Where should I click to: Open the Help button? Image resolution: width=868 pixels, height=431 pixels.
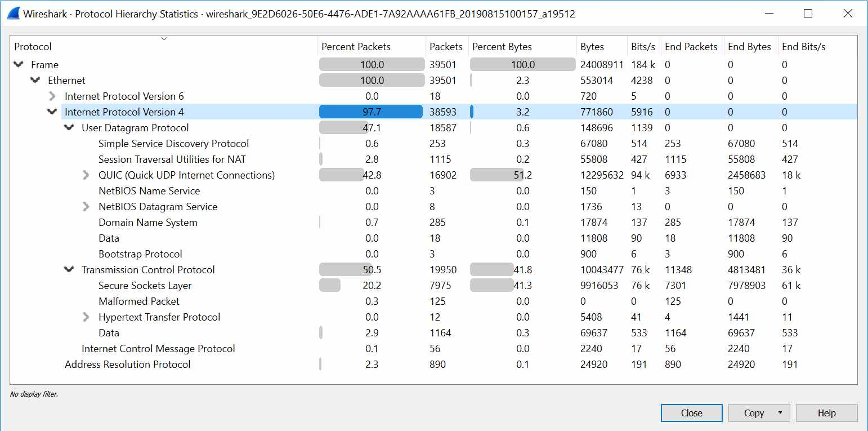[826, 413]
